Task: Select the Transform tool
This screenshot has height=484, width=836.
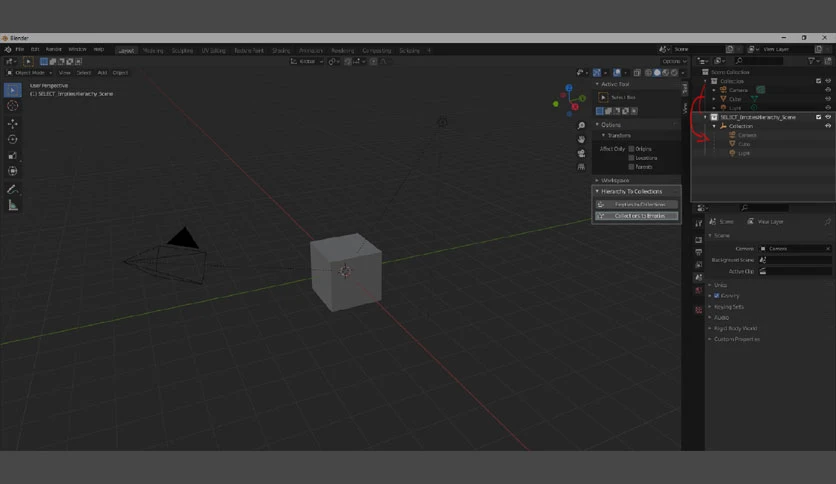Action: tap(13, 171)
